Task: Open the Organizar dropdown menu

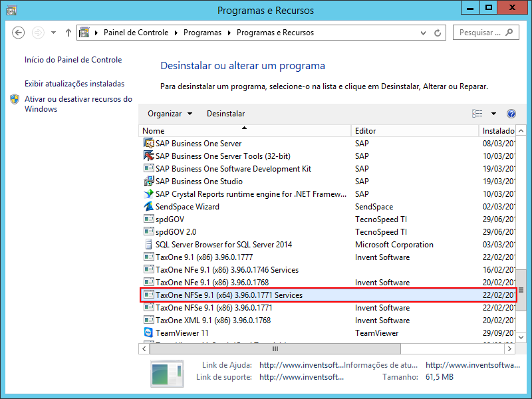Action: click(x=170, y=114)
